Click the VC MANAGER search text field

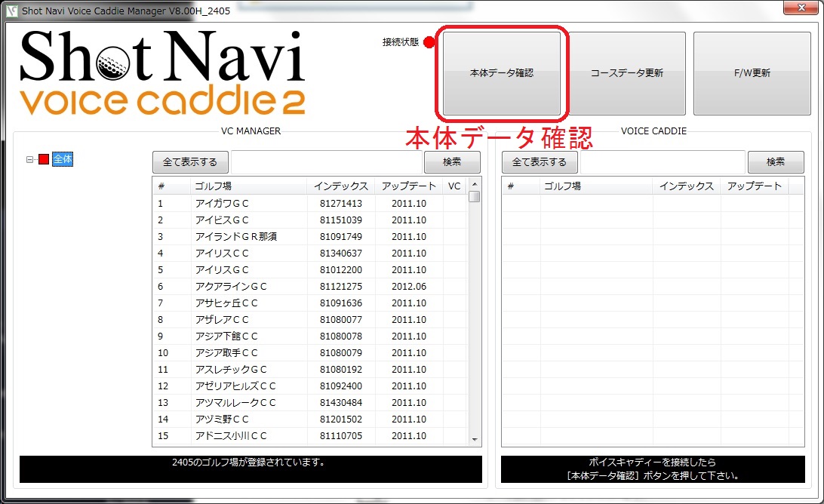(326, 162)
